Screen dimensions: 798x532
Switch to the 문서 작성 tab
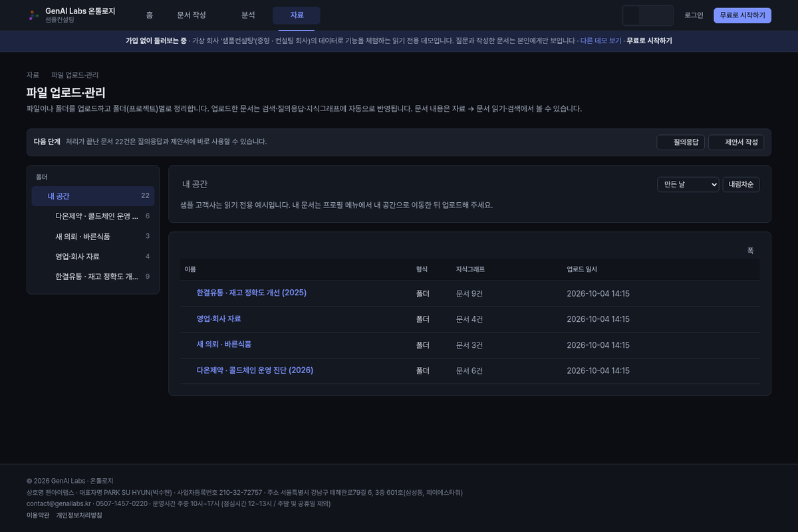tap(192, 15)
